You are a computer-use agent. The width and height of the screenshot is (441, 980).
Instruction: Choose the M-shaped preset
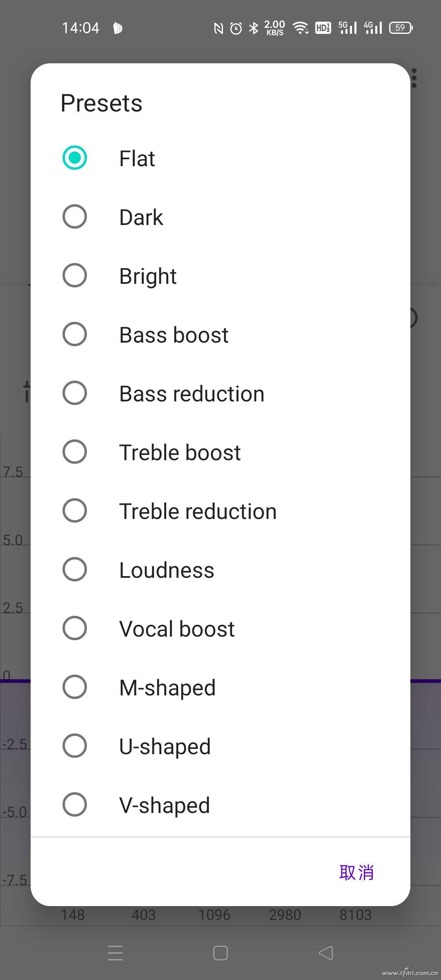click(75, 687)
